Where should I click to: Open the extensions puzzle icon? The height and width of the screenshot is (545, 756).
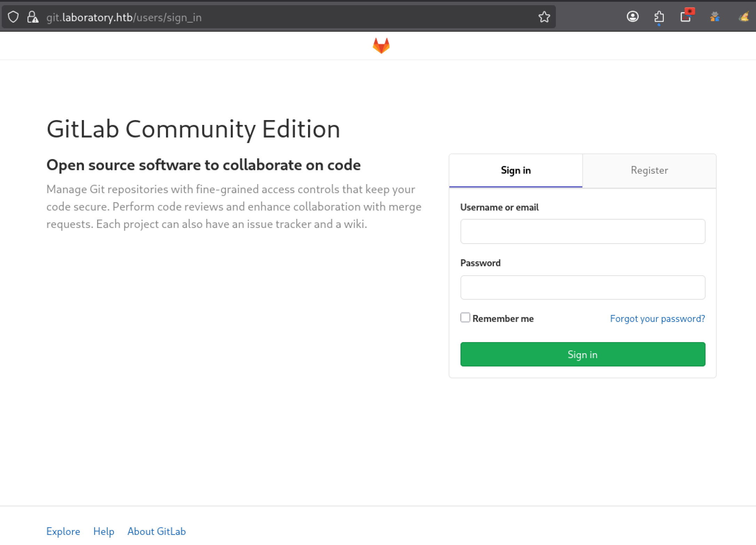click(x=659, y=17)
